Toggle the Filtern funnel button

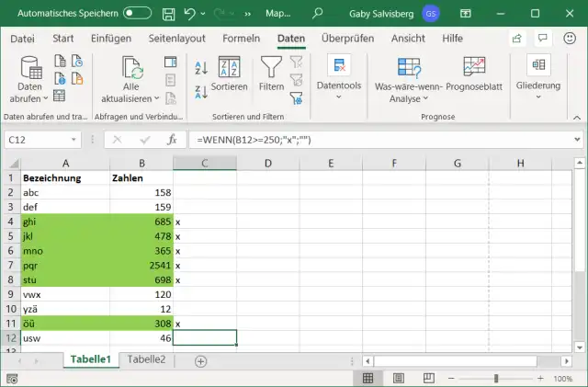[271, 74]
